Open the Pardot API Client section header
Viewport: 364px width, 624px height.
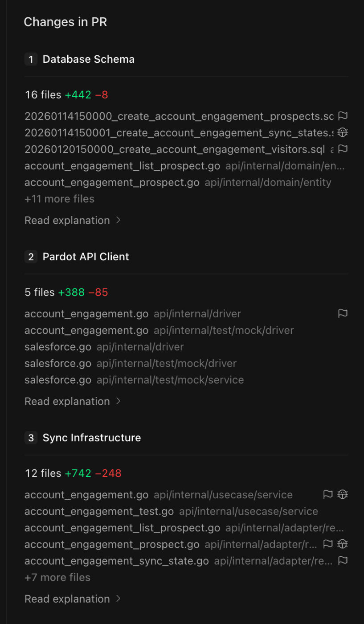click(x=86, y=257)
